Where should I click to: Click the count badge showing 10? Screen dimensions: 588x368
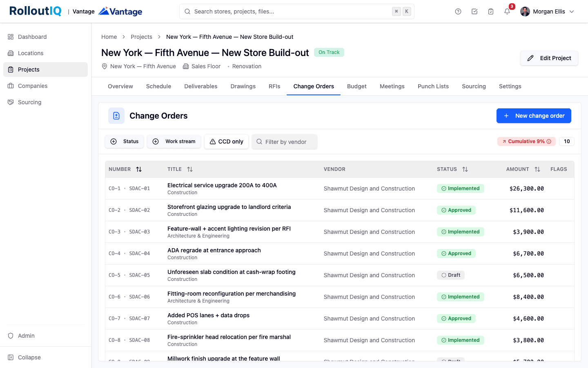coord(567,141)
